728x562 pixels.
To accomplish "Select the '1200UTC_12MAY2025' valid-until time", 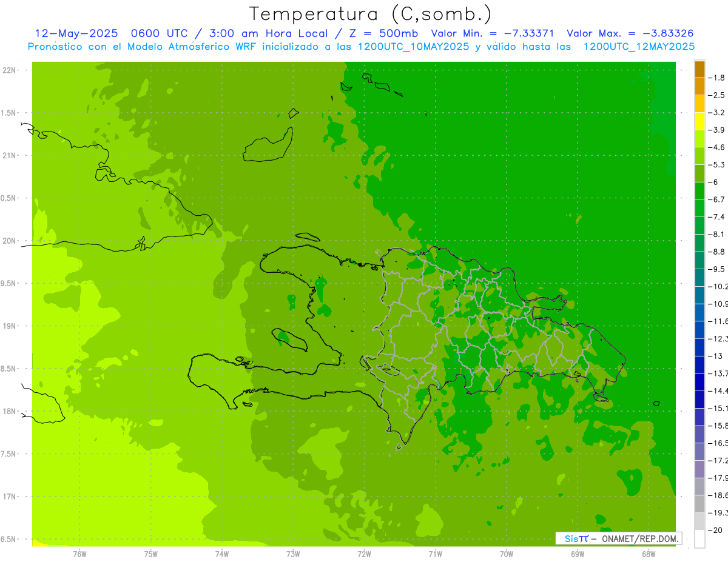I will (x=638, y=47).
